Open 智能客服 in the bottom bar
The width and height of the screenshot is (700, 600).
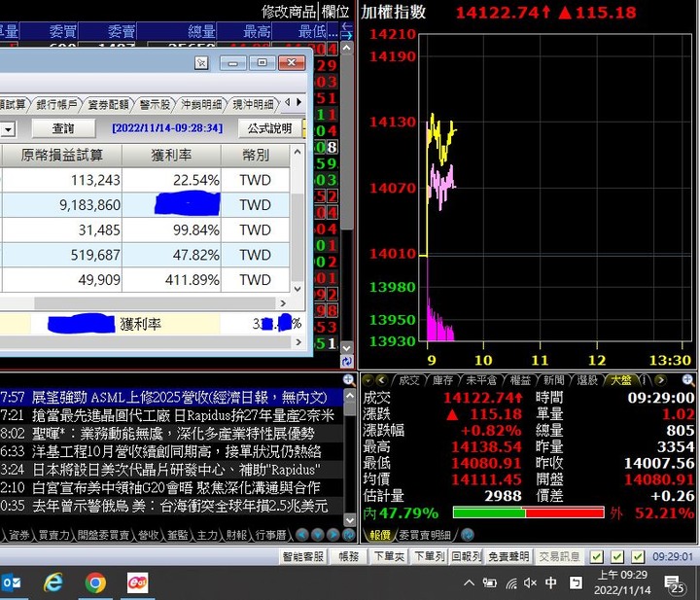[303, 556]
